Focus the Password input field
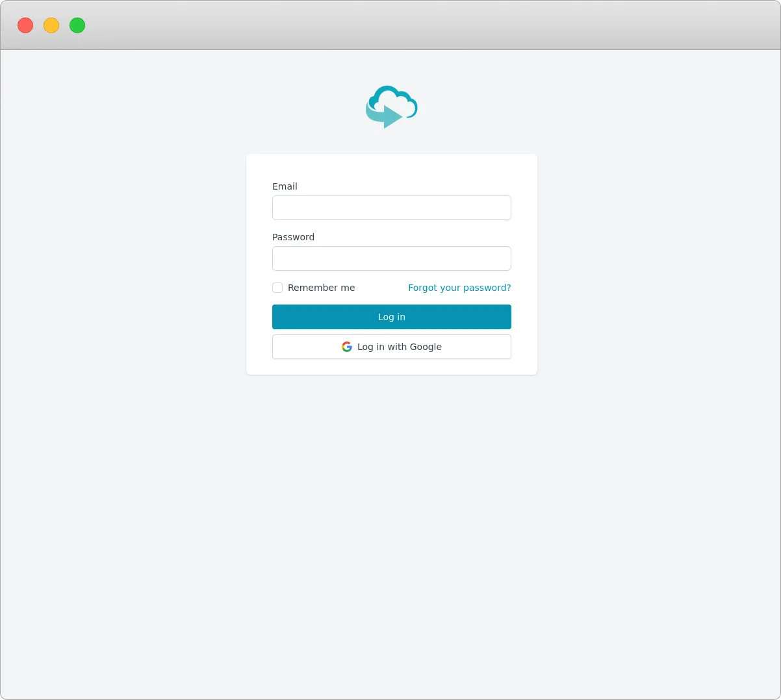Image resolution: width=781 pixels, height=700 pixels. tap(391, 258)
